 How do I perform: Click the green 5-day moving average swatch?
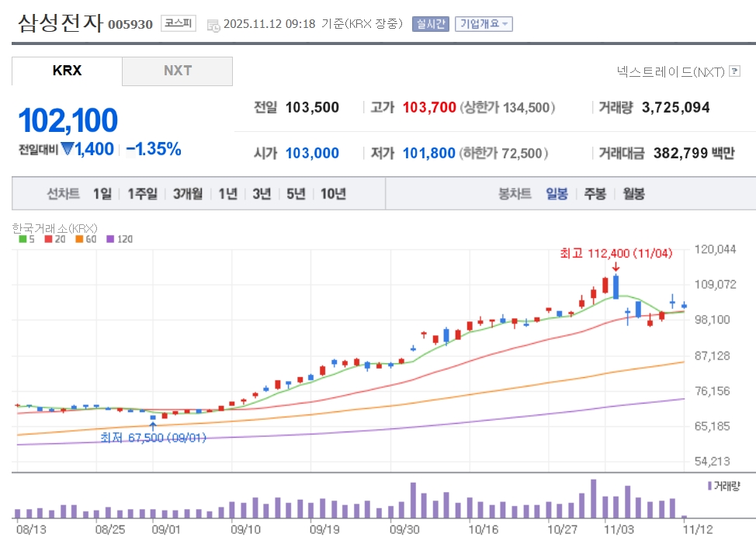22,239
